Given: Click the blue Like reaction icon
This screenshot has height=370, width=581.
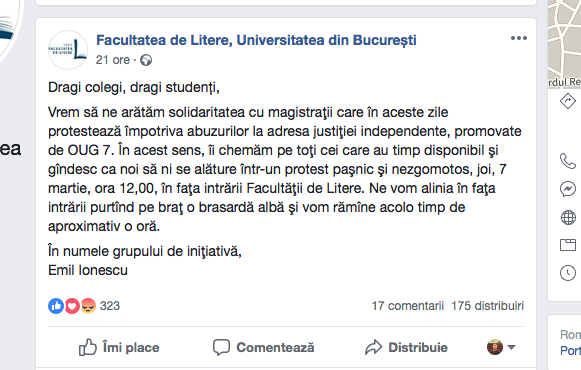Looking at the screenshot, I should (56, 306).
